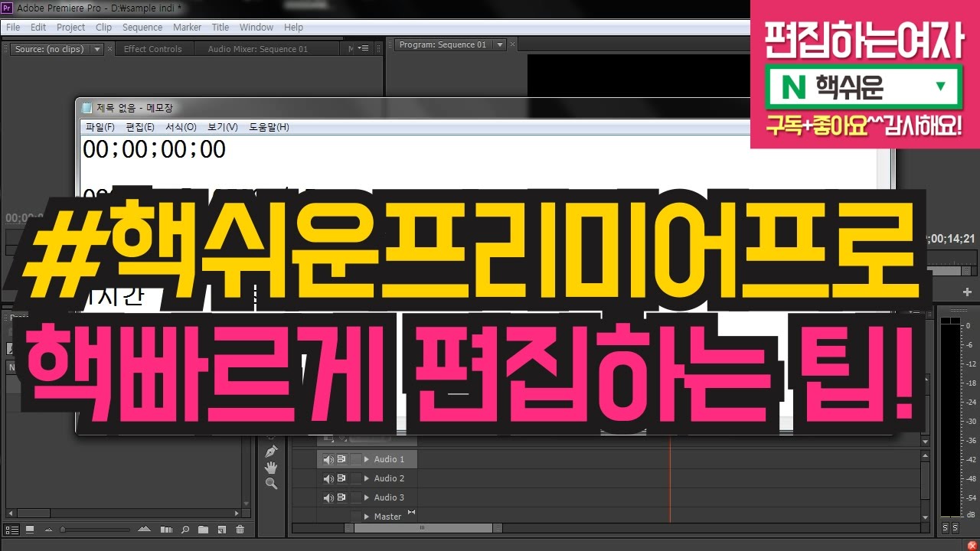The width and height of the screenshot is (980, 551).
Task: Switch to the Effect Controls tab
Action: 153,49
